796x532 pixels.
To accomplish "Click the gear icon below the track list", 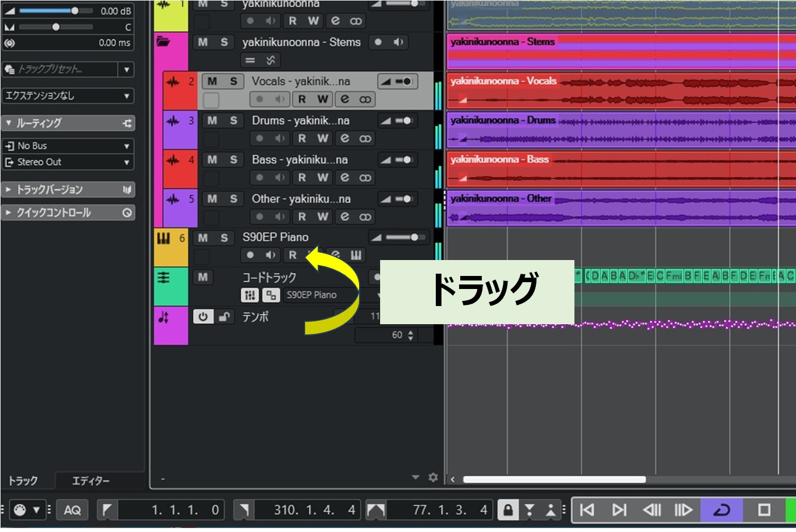I will coord(433,477).
